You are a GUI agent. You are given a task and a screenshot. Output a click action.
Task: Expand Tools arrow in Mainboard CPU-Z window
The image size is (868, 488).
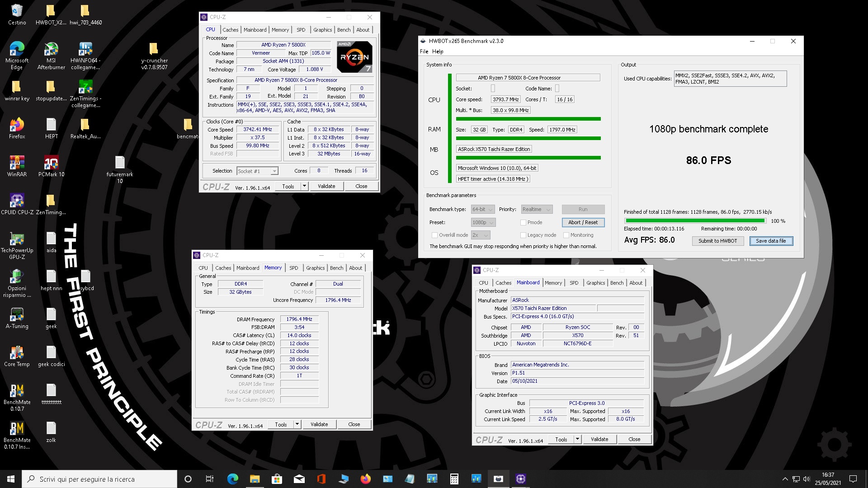pos(577,439)
